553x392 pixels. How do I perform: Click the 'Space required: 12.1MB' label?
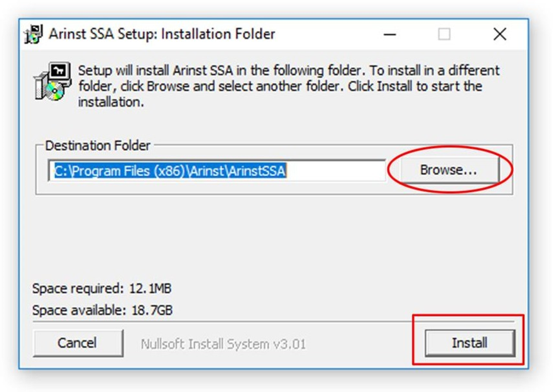point(102,289)
